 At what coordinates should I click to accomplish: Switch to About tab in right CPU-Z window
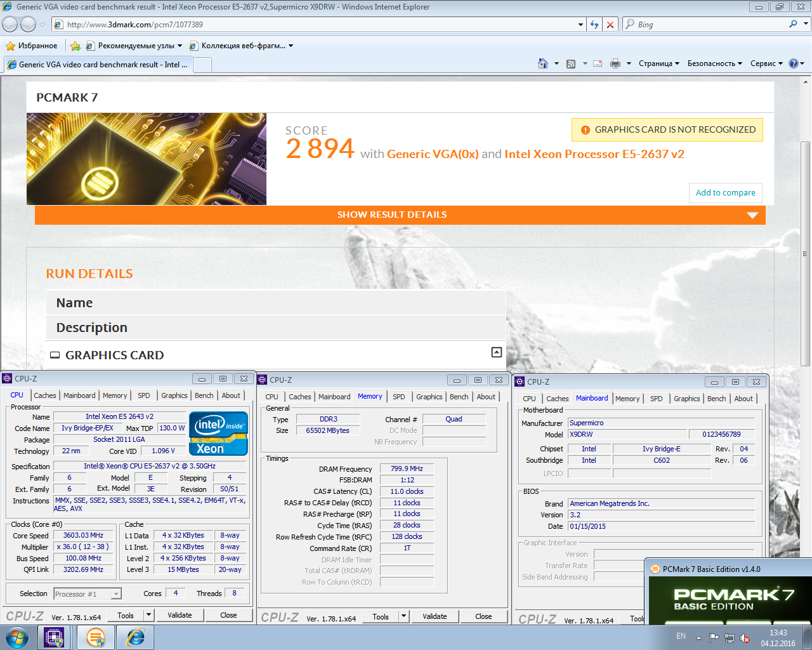click(743, 399)
